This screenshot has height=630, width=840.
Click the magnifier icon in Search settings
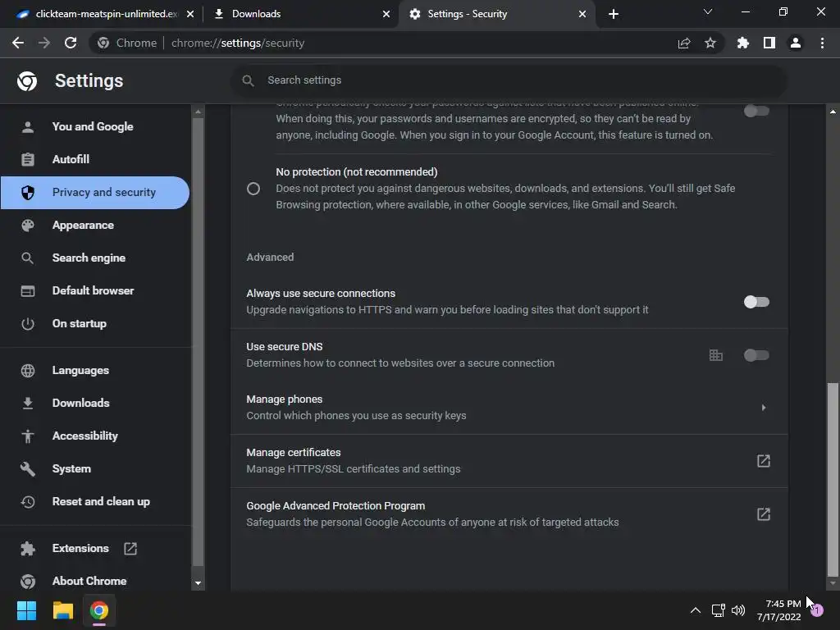[248, 80]
